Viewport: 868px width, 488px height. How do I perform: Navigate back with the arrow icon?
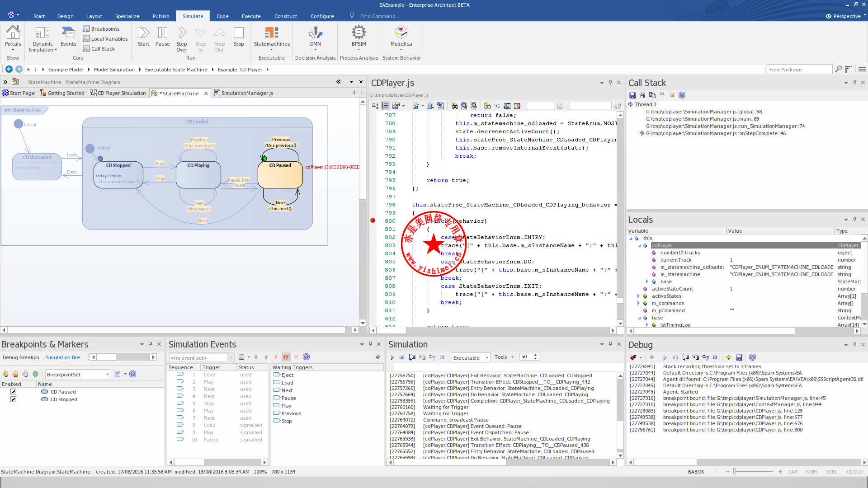pos(9,69)
